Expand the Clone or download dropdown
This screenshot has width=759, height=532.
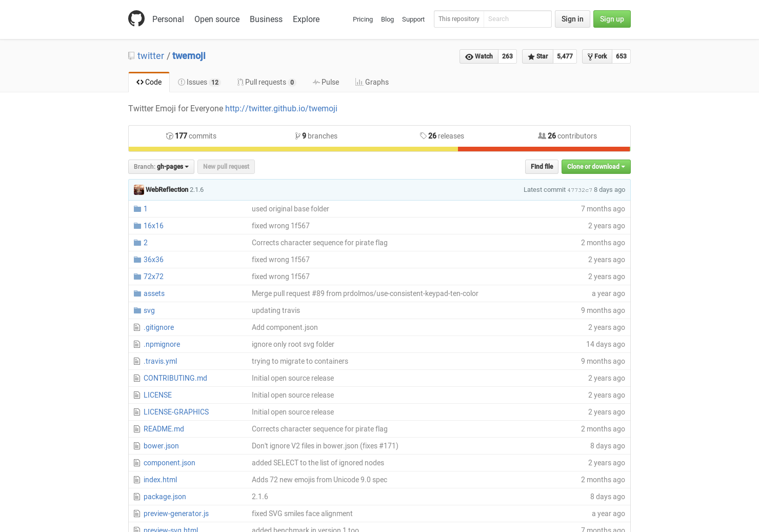596,167
